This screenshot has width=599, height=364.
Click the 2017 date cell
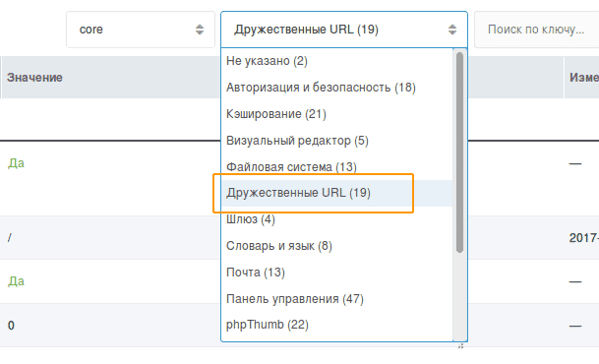583,238
